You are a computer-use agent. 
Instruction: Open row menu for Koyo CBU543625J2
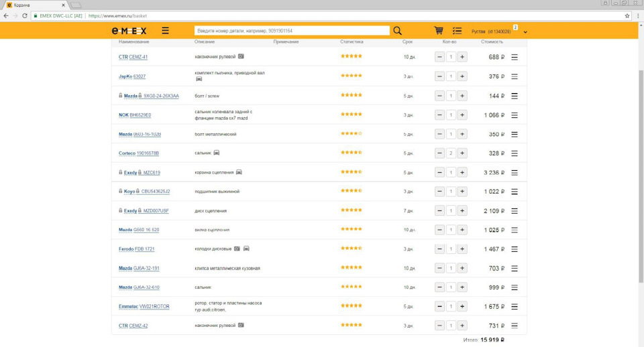[x=515, y=192]
